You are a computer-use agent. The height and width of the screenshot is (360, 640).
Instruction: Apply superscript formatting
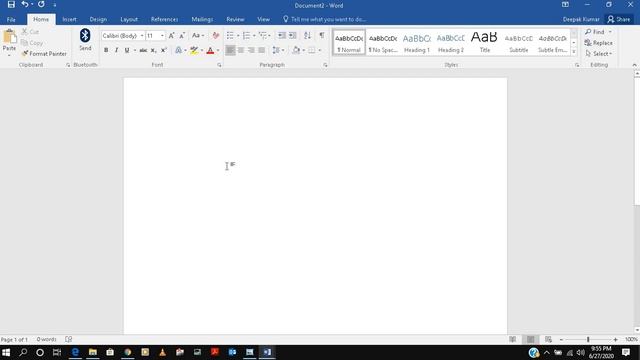click(x=164, y=50)
